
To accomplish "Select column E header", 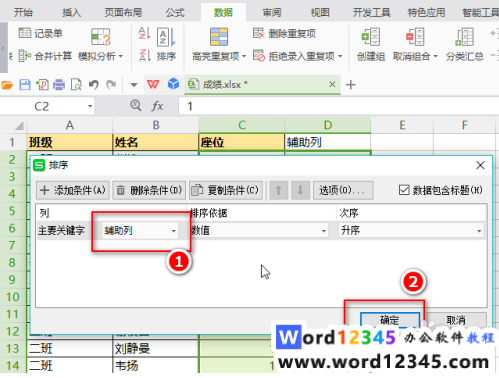I will point(402,125).
